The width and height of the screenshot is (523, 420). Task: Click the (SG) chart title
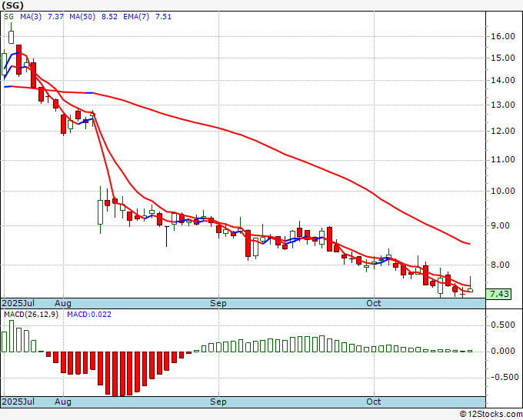[12, 5]
